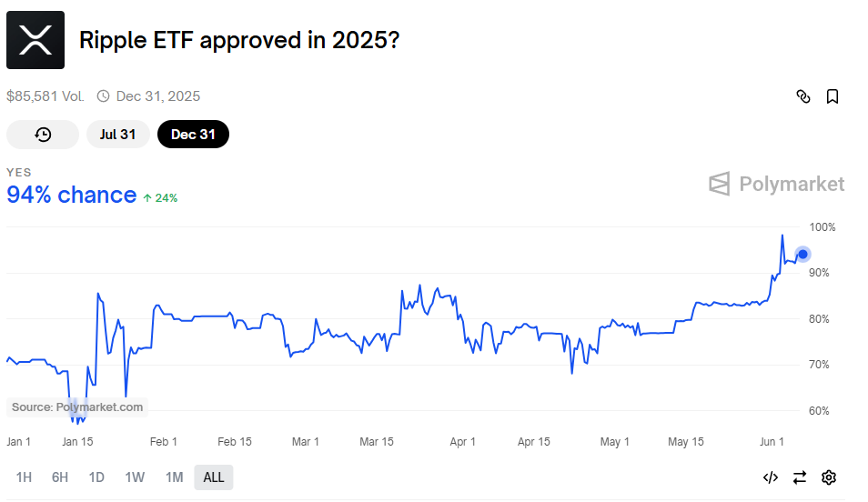
Task: Open the embed code icon
Action: pos(771,477)
